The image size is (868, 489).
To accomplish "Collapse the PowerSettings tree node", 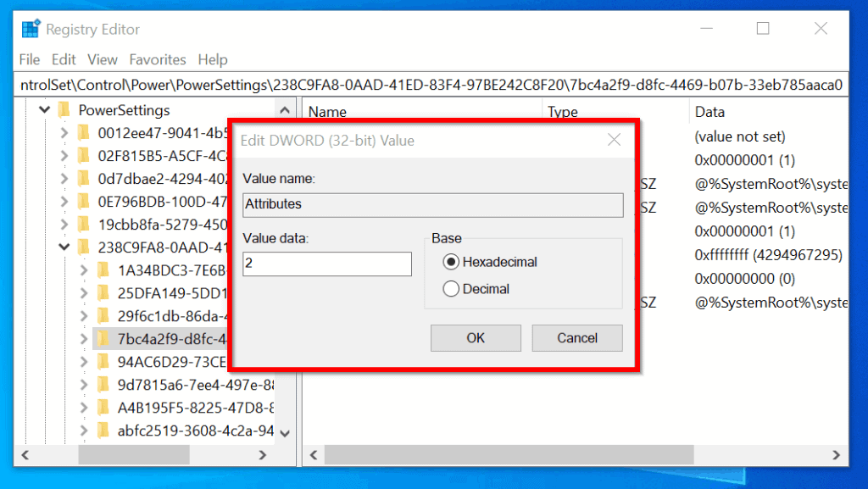I will (45, 110).
